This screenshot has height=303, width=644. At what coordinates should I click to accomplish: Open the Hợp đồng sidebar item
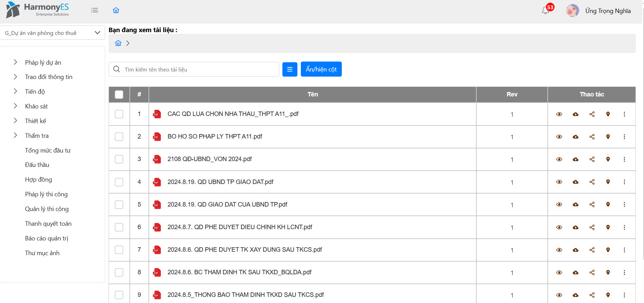[38, 180]
